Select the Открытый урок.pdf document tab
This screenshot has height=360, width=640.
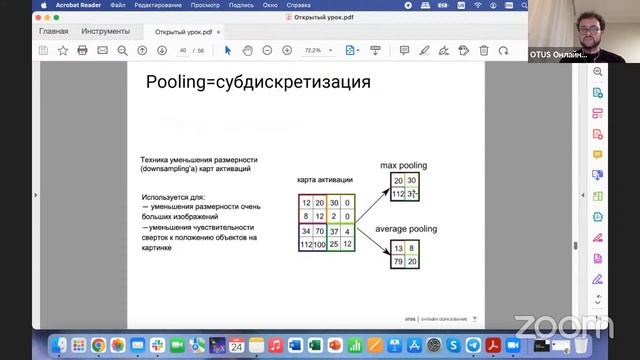[184, 32]
